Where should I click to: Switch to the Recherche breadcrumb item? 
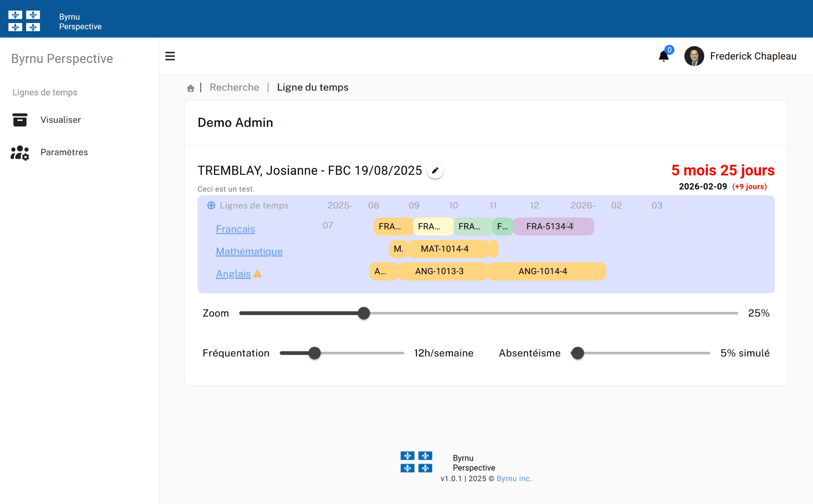pos(234,87)
